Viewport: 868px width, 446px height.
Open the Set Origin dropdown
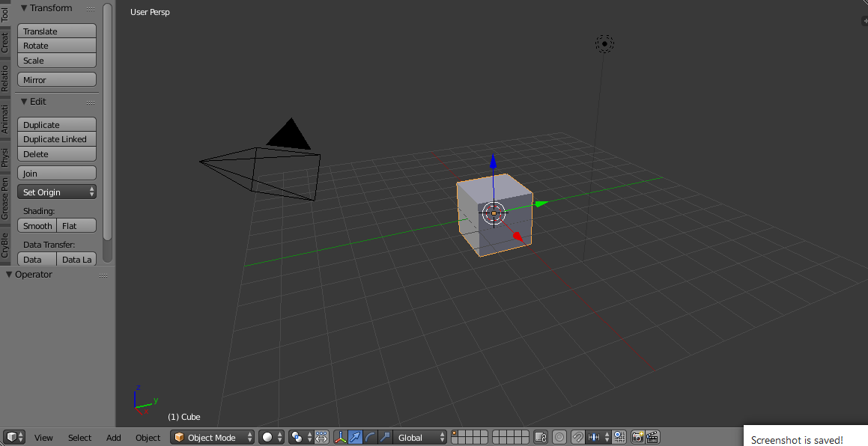click(56, 191)
